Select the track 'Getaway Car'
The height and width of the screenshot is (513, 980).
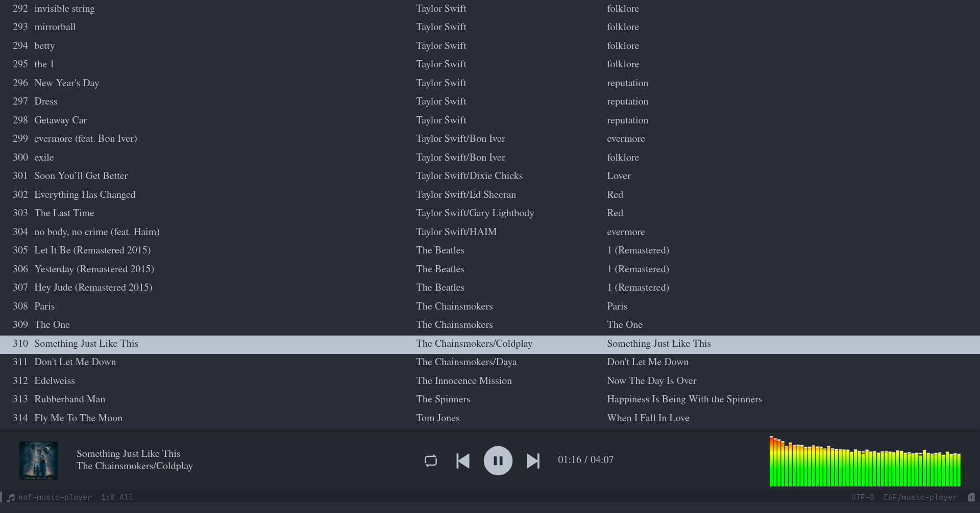point(60,120)
